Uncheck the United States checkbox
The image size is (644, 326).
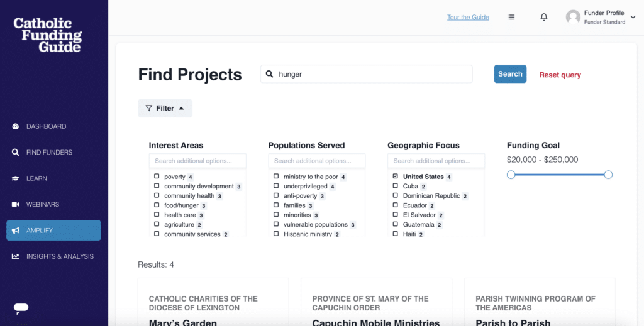tap(395, 177)
